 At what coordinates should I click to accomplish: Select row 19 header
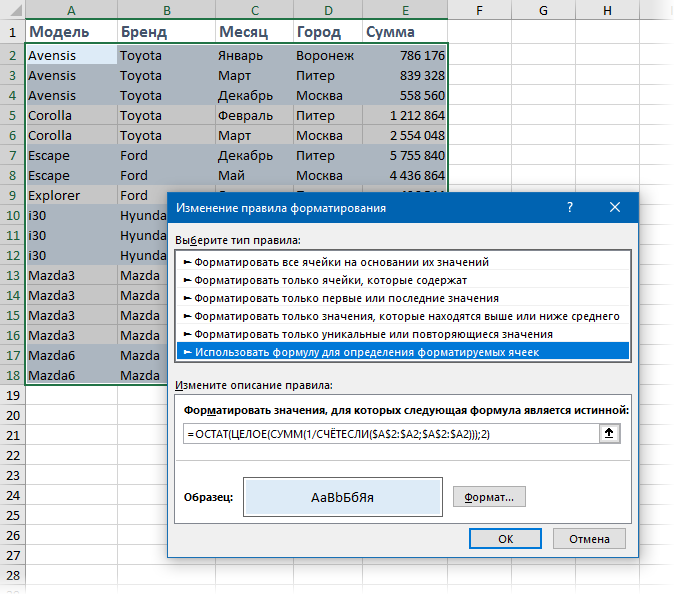tap(12, 395)
